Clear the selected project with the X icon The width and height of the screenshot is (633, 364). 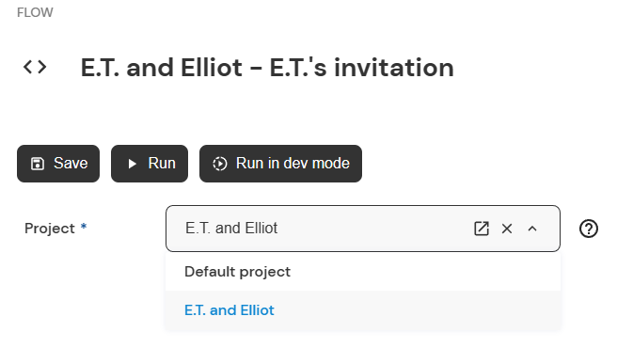(x=507, y=229)
